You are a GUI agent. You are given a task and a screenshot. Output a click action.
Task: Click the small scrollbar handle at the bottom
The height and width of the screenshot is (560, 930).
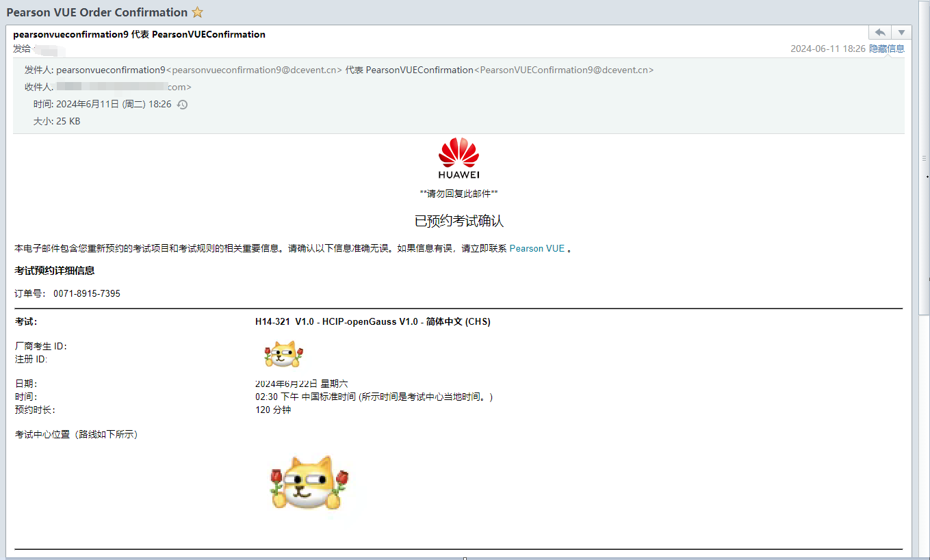coord(465,557)
